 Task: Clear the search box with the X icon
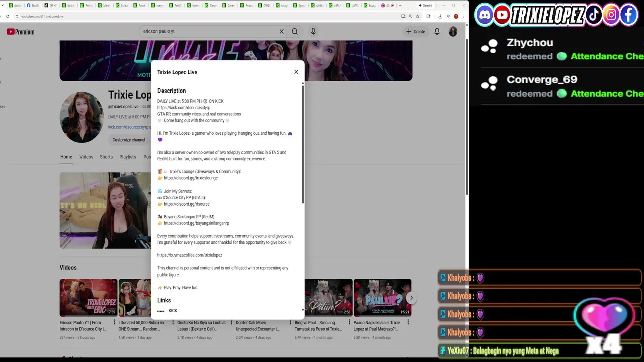pos(282,31)
